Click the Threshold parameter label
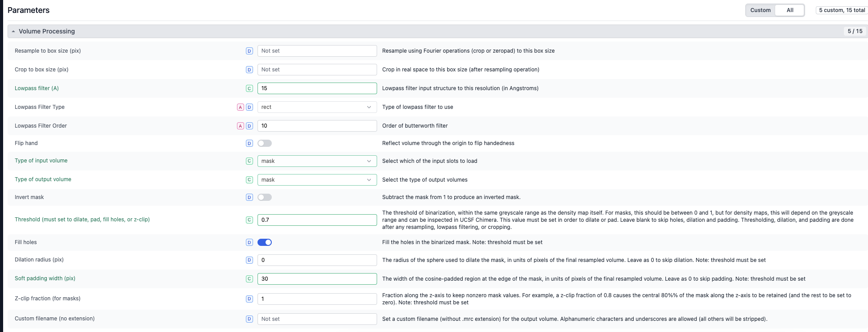This screenshot has height=332, width=868. coord(82,220)
